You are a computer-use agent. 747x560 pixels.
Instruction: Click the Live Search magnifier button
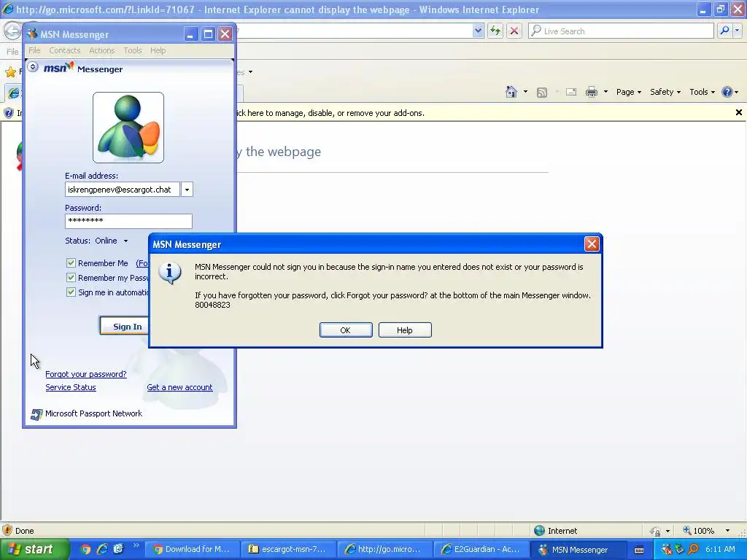click(724, 31)
